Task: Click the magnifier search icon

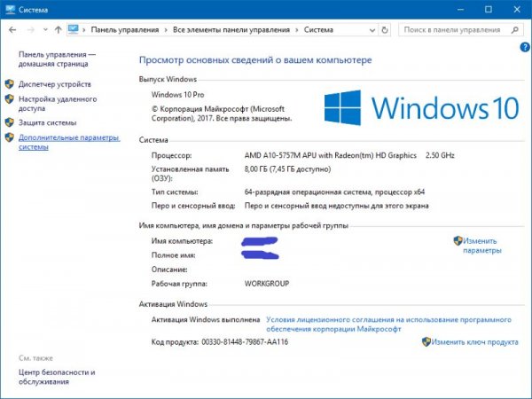Action: pos(514,30)
